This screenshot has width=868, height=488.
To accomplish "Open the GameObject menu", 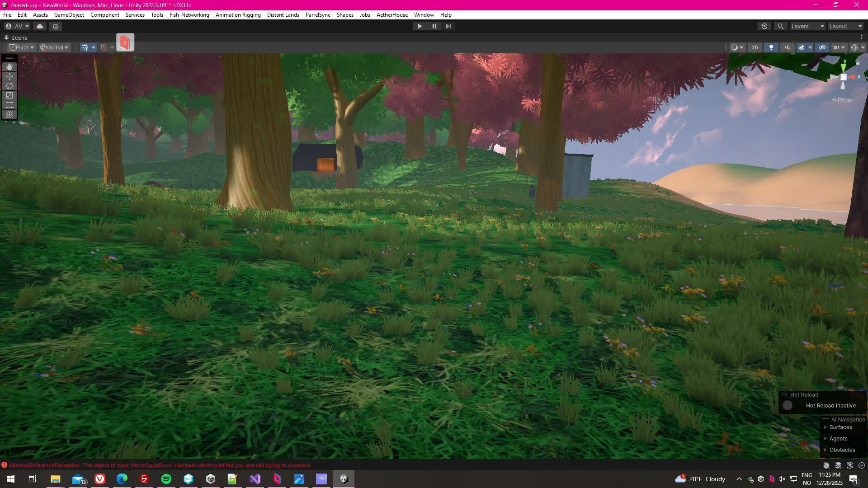I will coord(69,15).
